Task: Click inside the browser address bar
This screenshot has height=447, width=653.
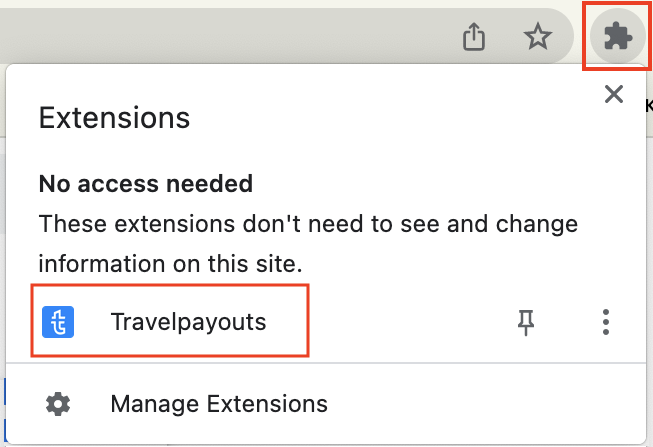Action: [x=225, y=36]
